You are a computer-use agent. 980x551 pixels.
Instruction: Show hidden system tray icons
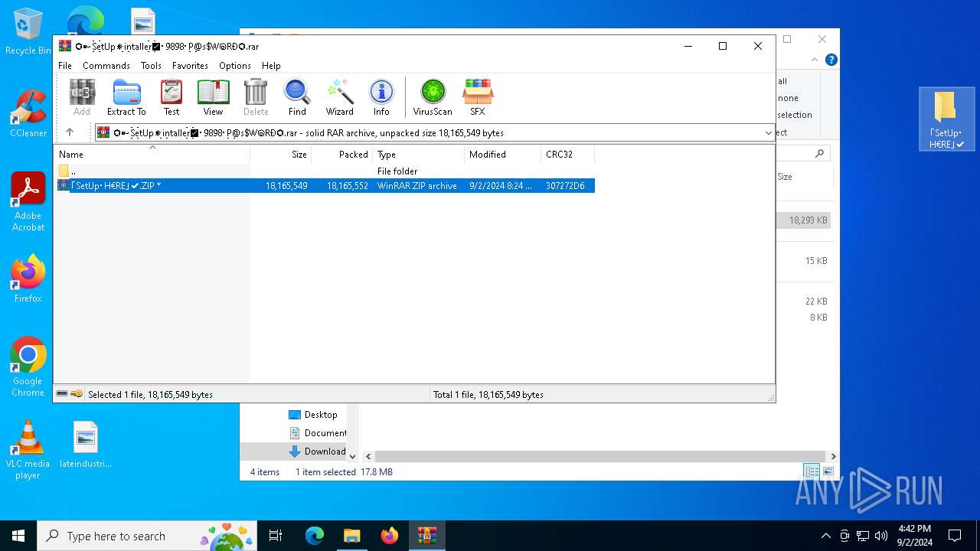pos(825,536)
